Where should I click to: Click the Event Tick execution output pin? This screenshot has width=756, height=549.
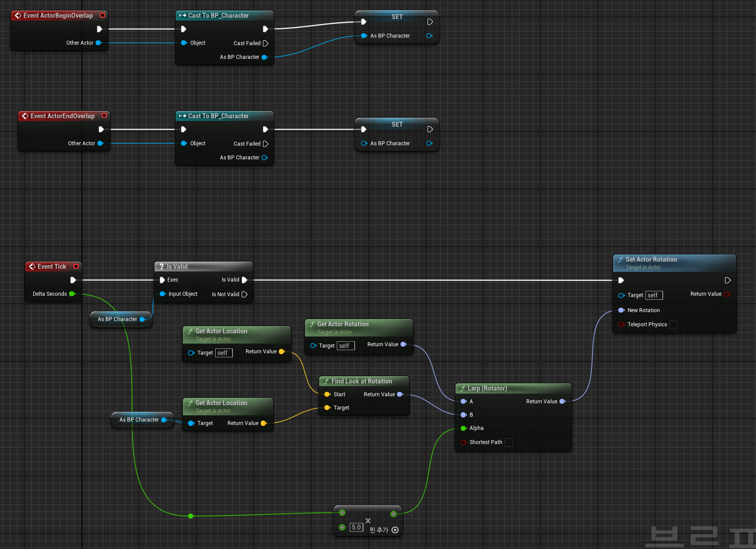73,280
